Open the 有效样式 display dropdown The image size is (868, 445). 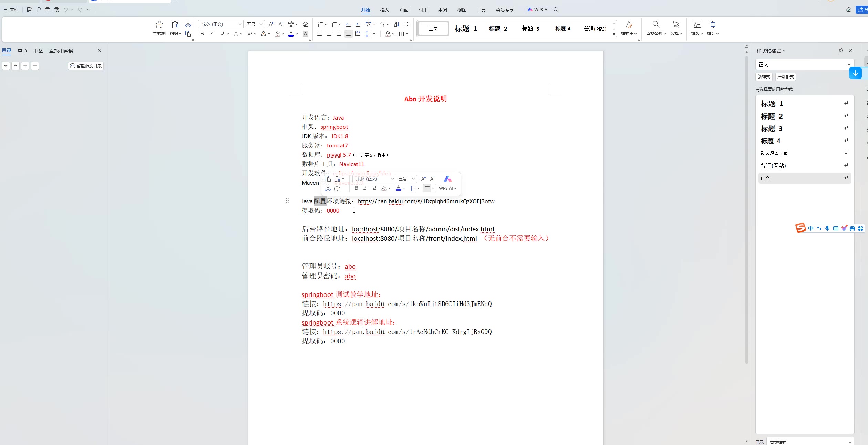[810, 442]
